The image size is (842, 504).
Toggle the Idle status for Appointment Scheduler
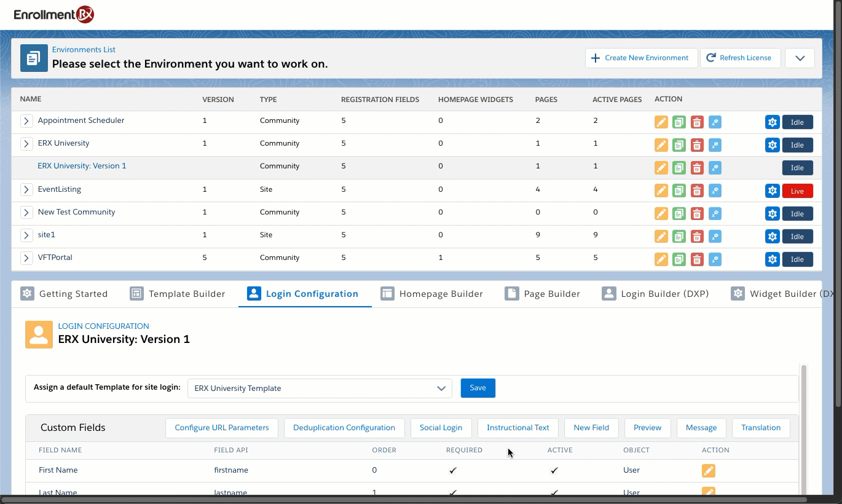coord(797,122)
